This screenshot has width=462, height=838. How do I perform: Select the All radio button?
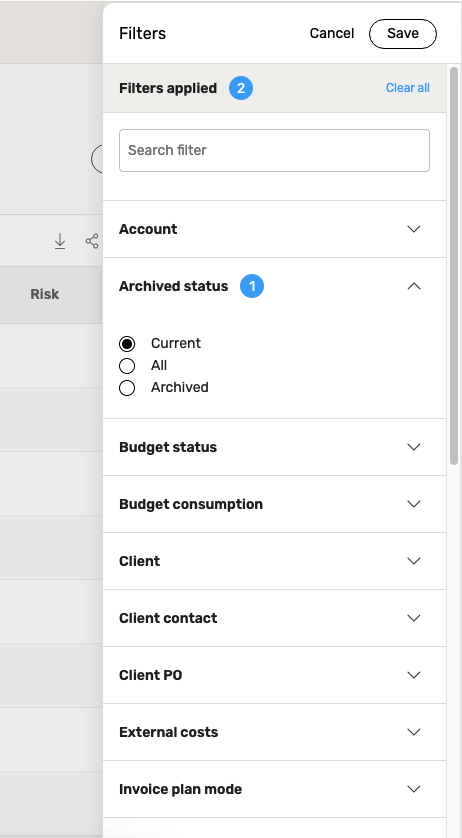[127, 366]
